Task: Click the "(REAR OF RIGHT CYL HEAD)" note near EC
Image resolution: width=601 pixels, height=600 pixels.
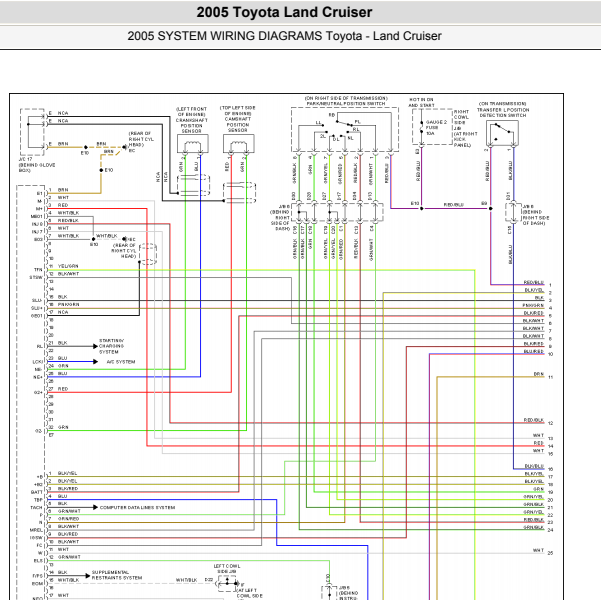Action: pyautogui.click(x=141, y=139)
